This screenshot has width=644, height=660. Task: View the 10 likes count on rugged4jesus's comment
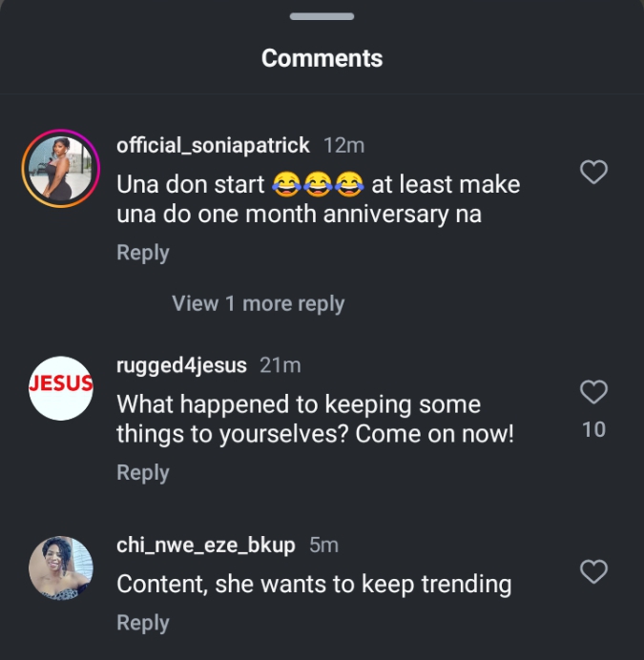click(593, 429)
